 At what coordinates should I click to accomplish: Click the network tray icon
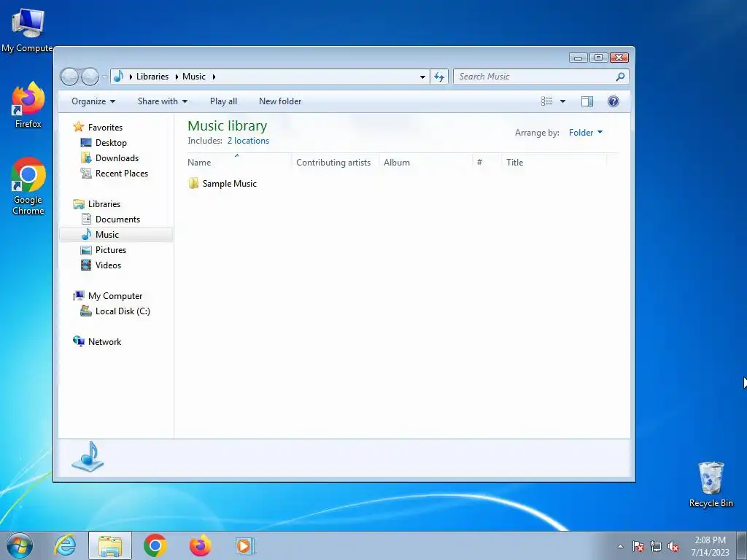pyautogui.click(x=656, y=546)
